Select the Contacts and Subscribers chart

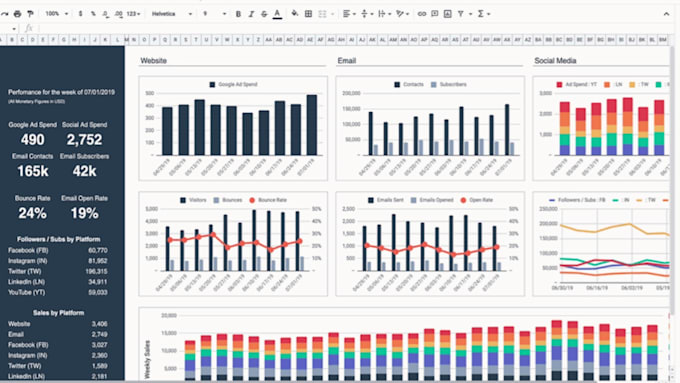tap(430, 128)
